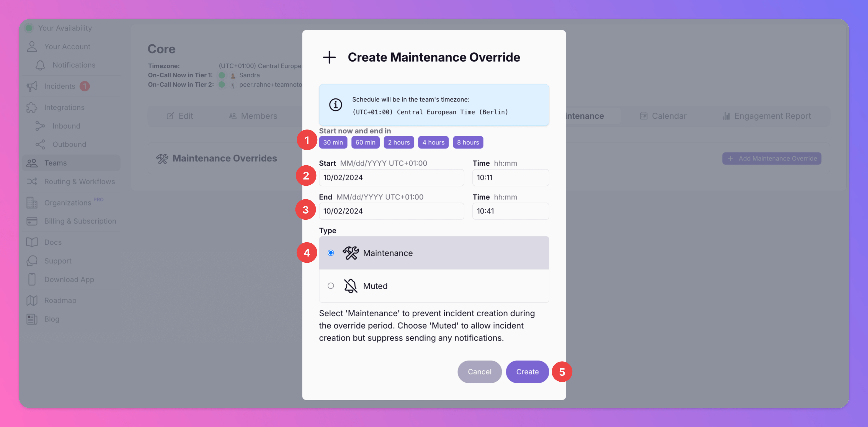Pick the 2 hours duration chip
Image resolution: width=868 pixels, height=427 pixels.
[399, 143]
